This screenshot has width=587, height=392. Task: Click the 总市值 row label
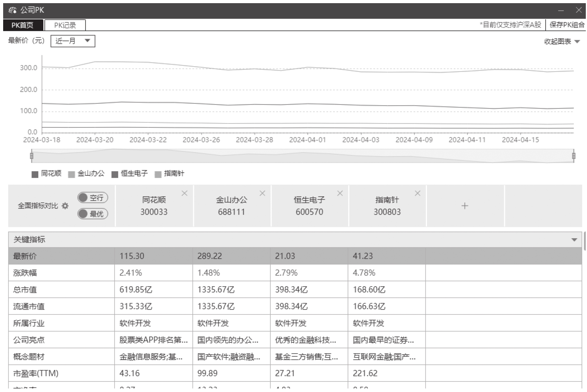(25, 290)
